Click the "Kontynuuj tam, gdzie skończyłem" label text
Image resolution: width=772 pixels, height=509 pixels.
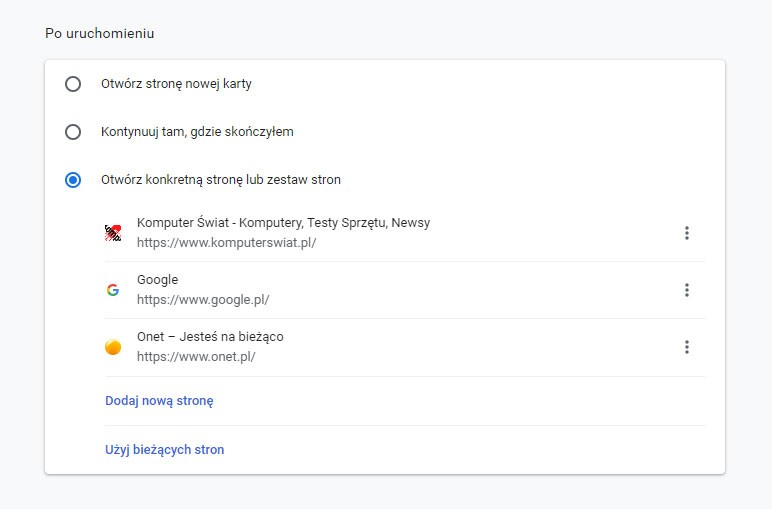pyautogui.click(x=197, y=132)
